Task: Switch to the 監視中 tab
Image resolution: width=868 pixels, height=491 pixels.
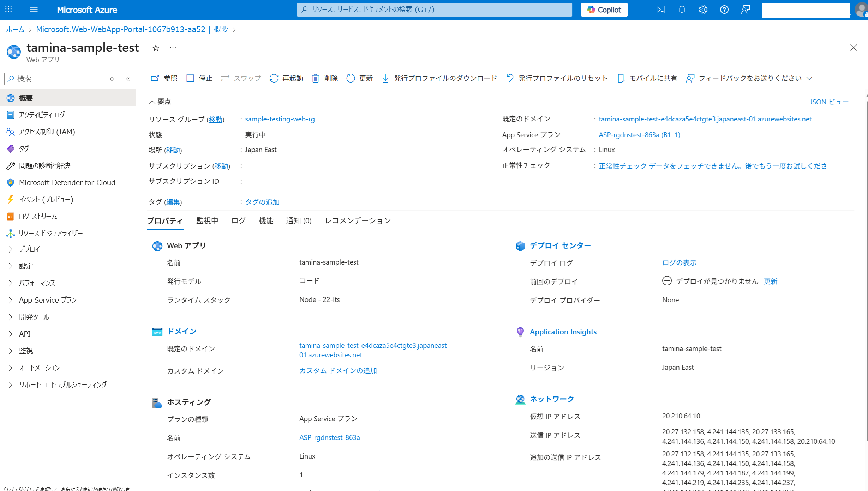Action: 207,221
